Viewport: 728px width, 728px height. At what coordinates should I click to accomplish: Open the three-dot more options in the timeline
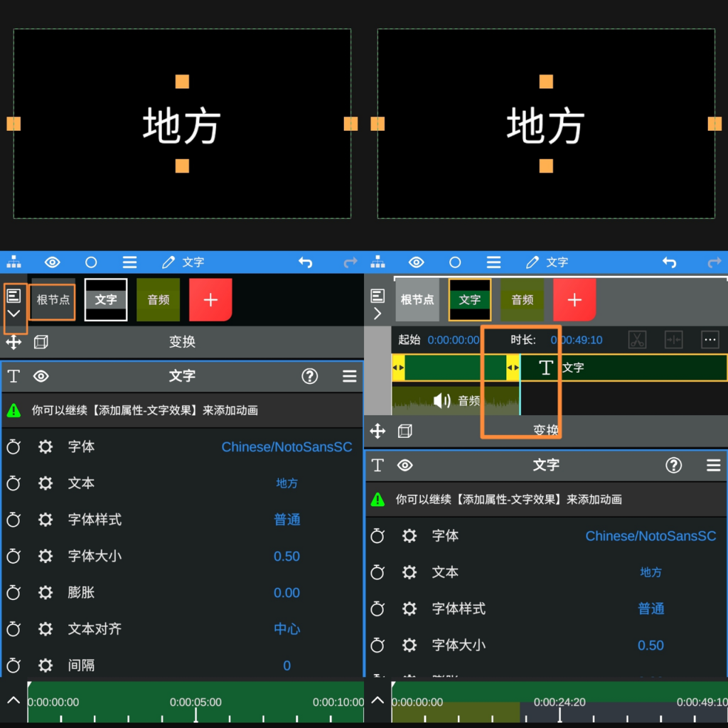710,340
